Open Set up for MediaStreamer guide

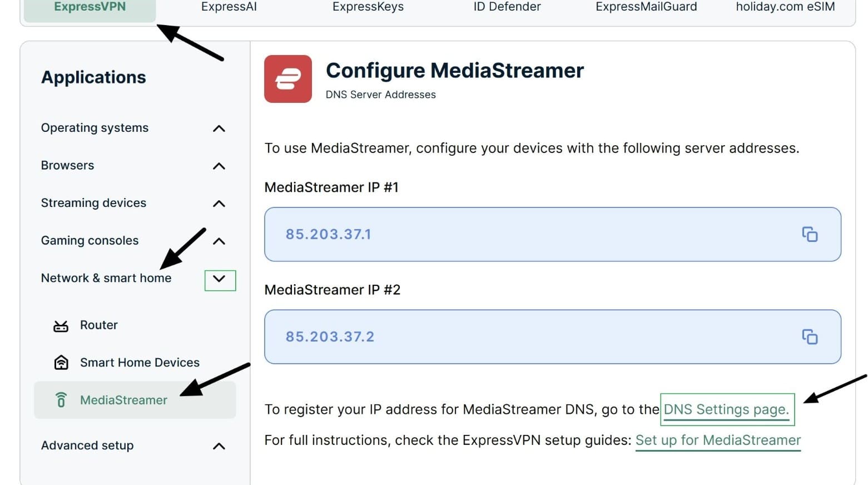[x=718, y=441]
